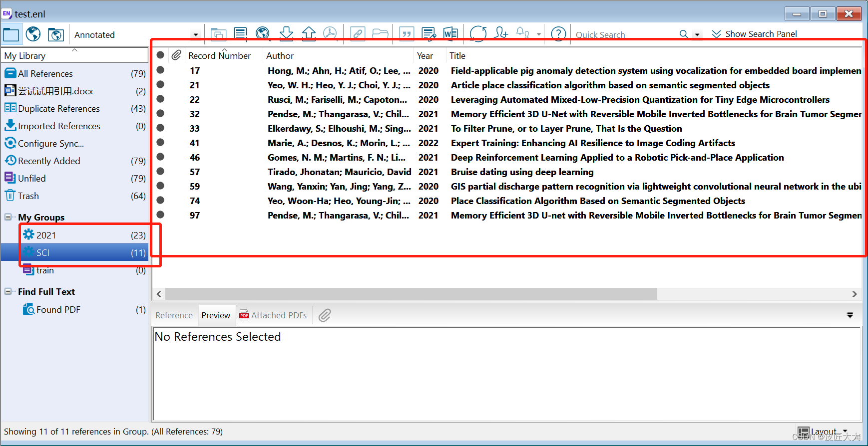
Task: Click Share Library person-plus icon
Action: (500, 34)
